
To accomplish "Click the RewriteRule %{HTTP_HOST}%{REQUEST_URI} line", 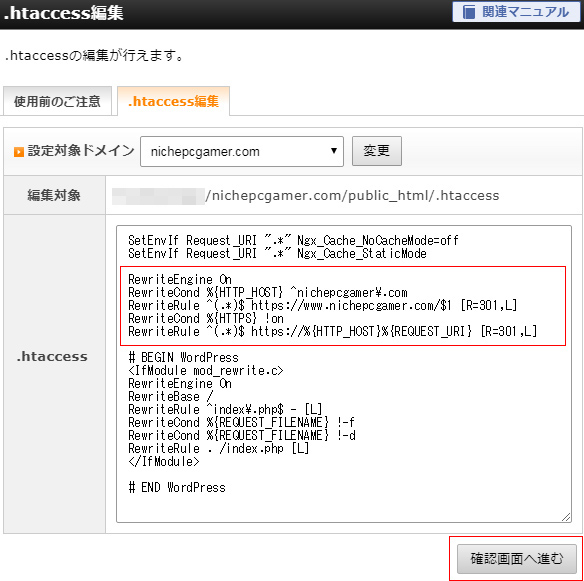I will [x=332, y=331].
